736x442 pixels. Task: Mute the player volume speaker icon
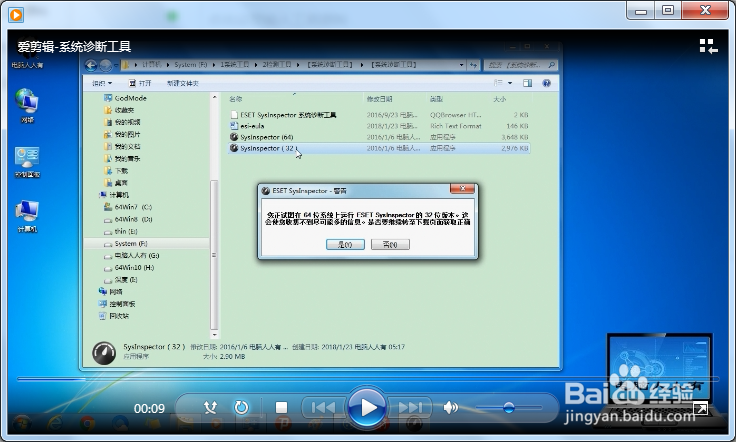tap(450, 407)
